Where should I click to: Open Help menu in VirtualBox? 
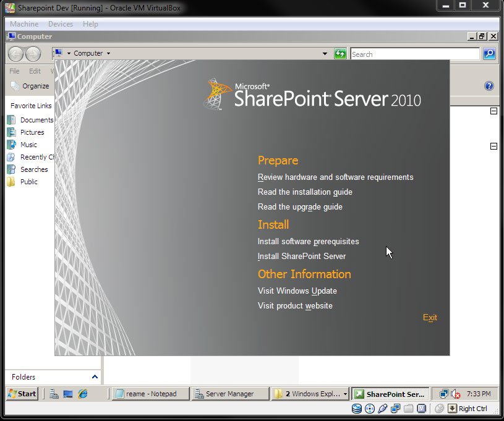point(90,24)
